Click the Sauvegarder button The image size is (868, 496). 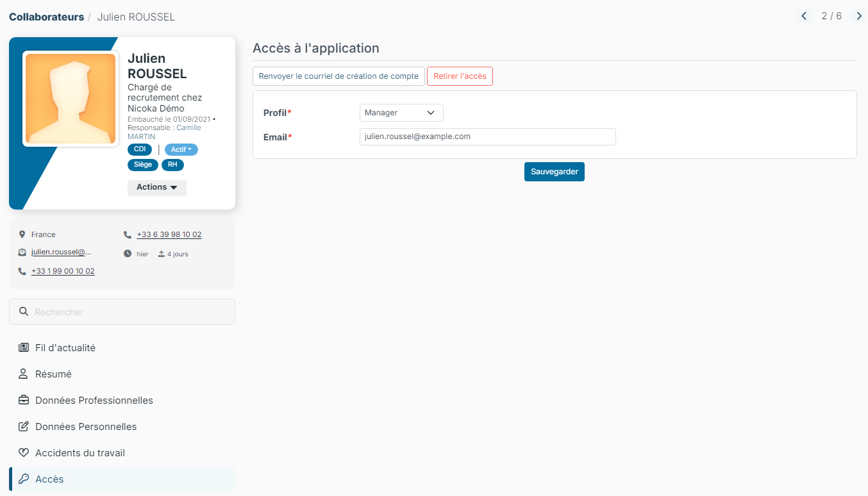(x=555, y=172)
